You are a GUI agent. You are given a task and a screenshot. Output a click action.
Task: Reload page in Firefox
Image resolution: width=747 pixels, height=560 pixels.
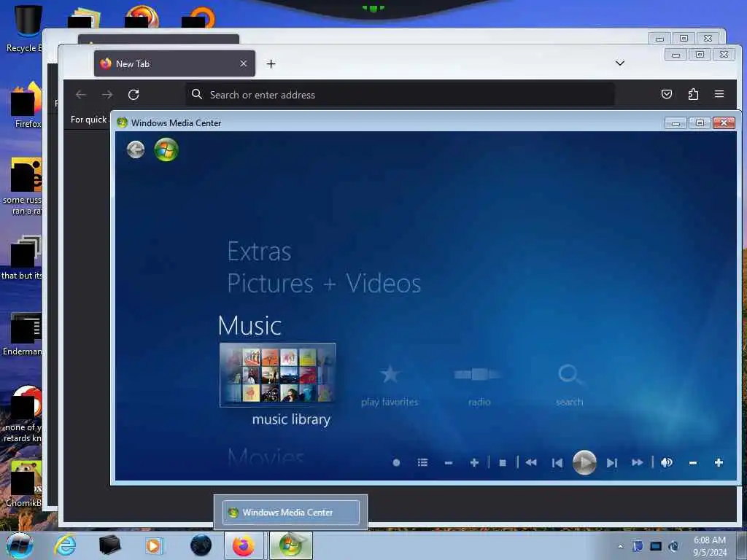[x=133, y=95]
